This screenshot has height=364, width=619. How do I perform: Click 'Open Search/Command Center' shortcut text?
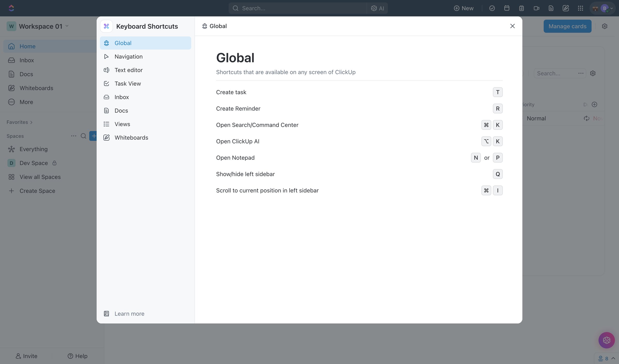tap(257, 125)
